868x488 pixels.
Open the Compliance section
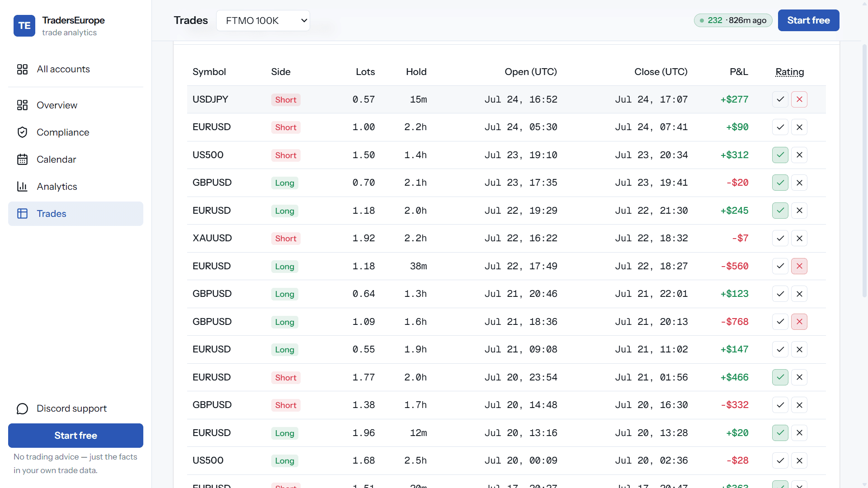coord(75,132)
